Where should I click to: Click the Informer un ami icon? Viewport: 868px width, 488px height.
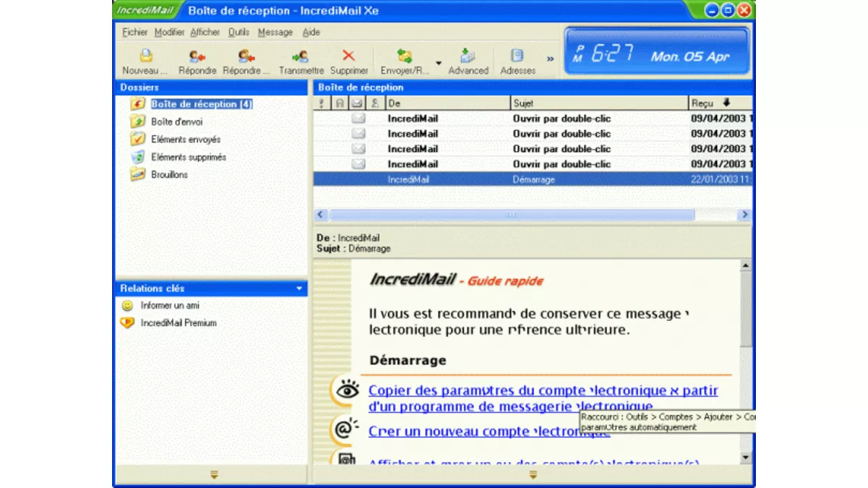pos(127,305)
